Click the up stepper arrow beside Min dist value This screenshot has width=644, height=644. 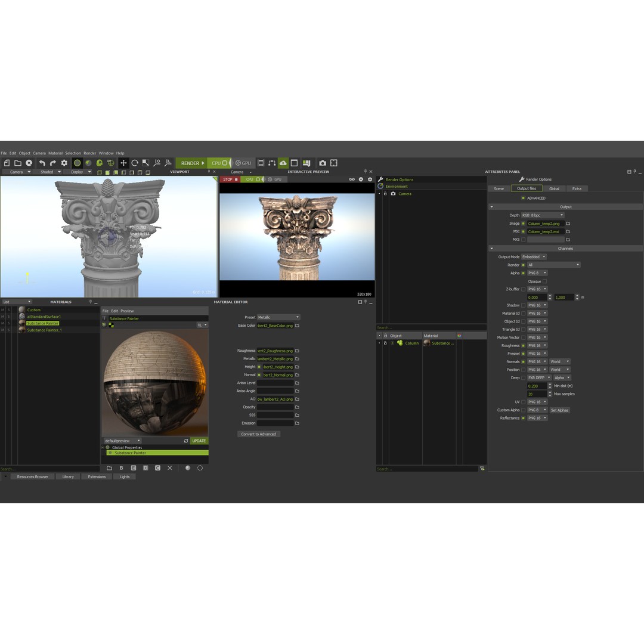click(550, 384)
